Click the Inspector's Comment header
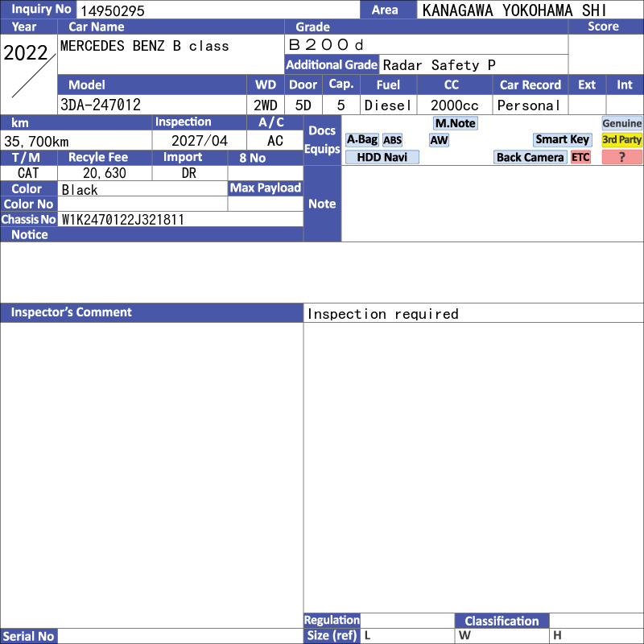The width and height of the screenshot is (644, 644). click(151, 312)
